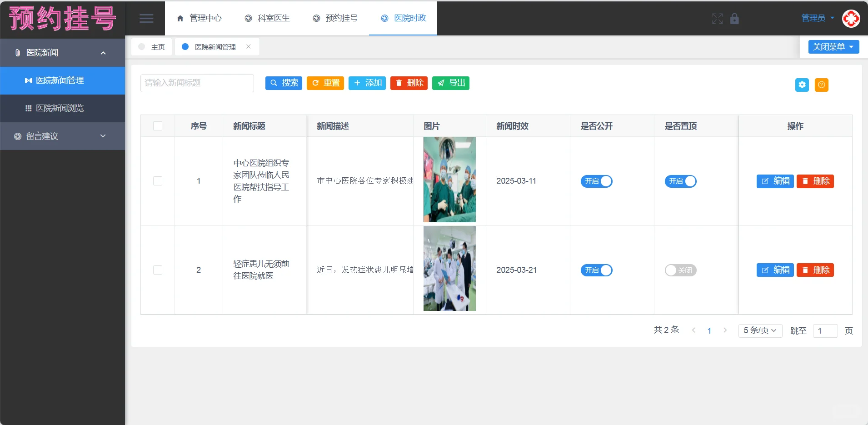Image resolution: width=868 pixels, height=425 pixels.
Task: Open the settings gear icon above the table
Action: 803,85
